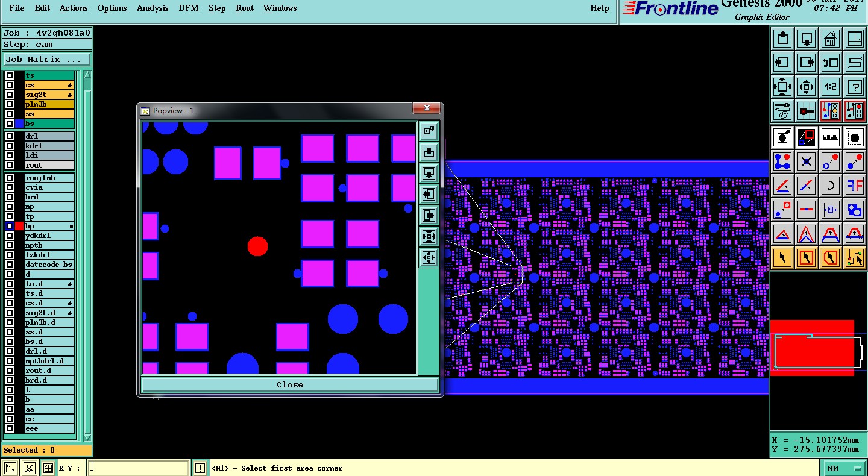Click the blue X delete point icon
The height and width of the screenshot is (476, 868).
tap(807, 161)
